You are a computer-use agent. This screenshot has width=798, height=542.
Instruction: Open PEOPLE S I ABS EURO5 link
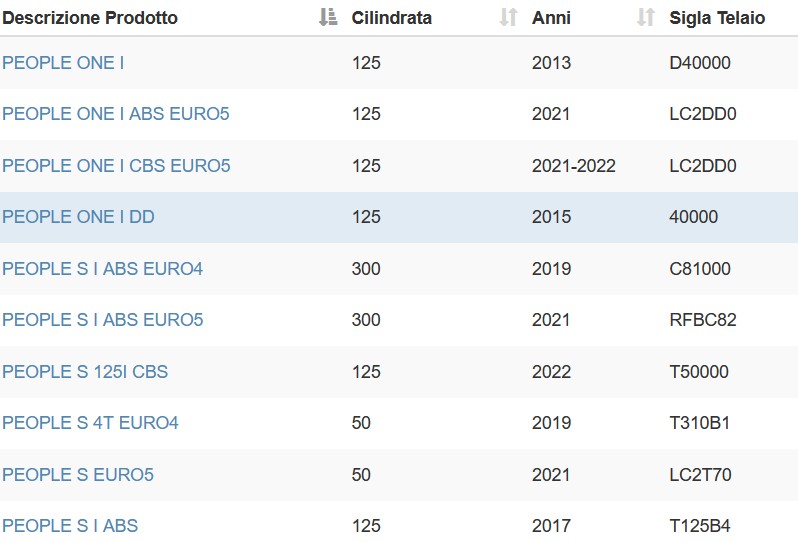click(102, 320)
